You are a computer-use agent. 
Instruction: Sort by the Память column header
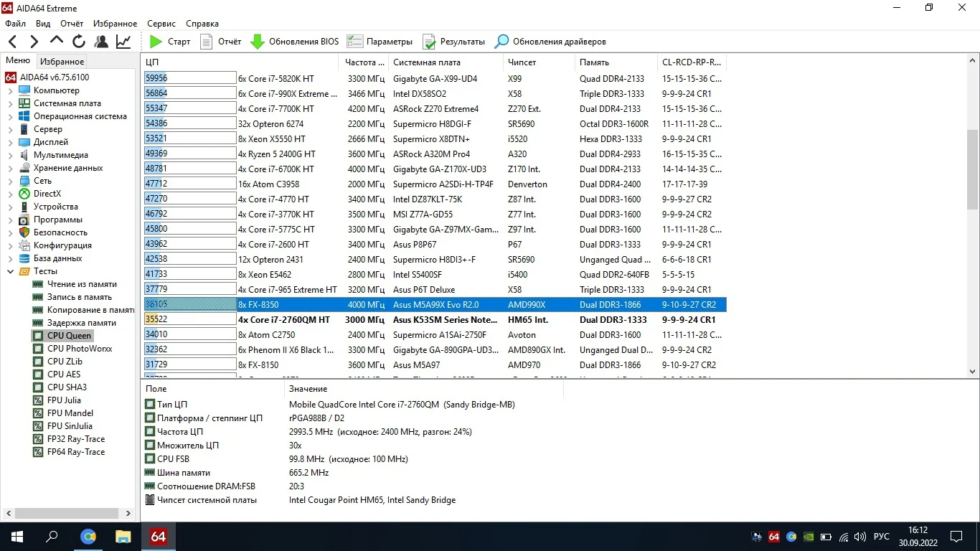point(616,62)
